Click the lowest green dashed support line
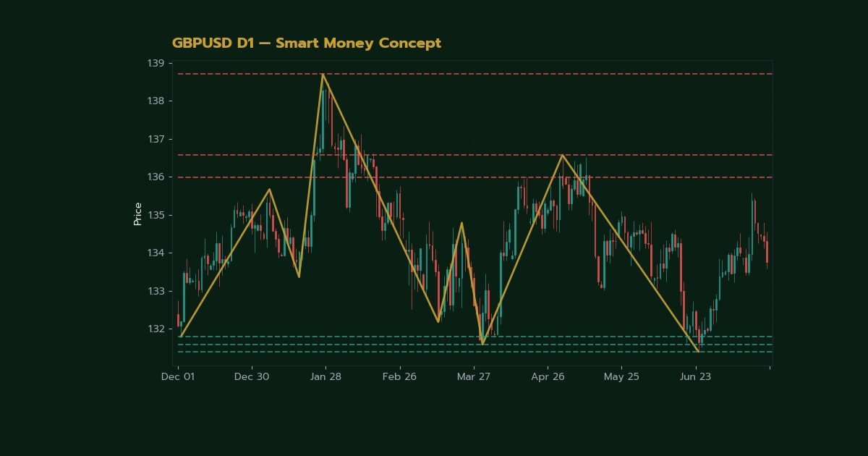Viewport: 868px width, 456px height. pyautogui.click(x=475, y=352)
